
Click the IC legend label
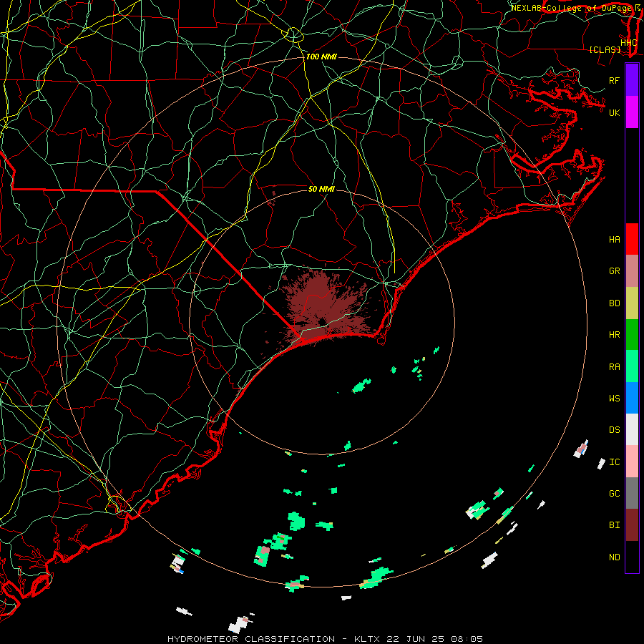(x=614, y=462)
